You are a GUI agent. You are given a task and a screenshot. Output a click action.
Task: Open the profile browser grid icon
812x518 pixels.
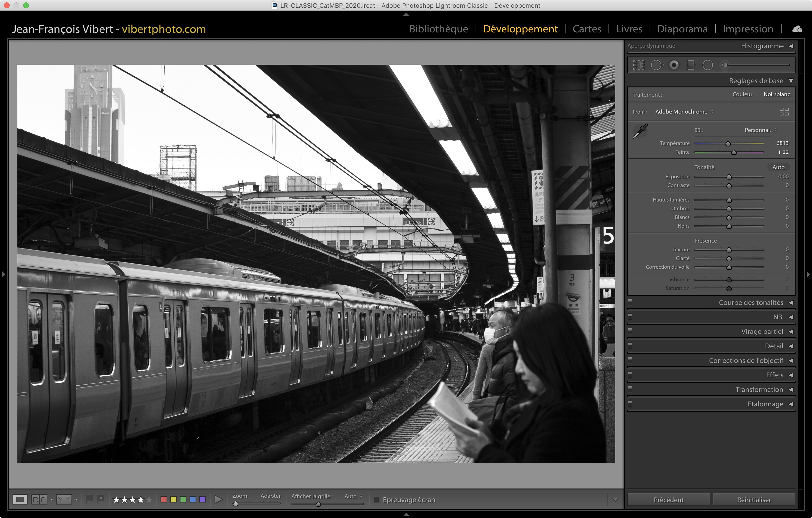click(x=784, y=112)
